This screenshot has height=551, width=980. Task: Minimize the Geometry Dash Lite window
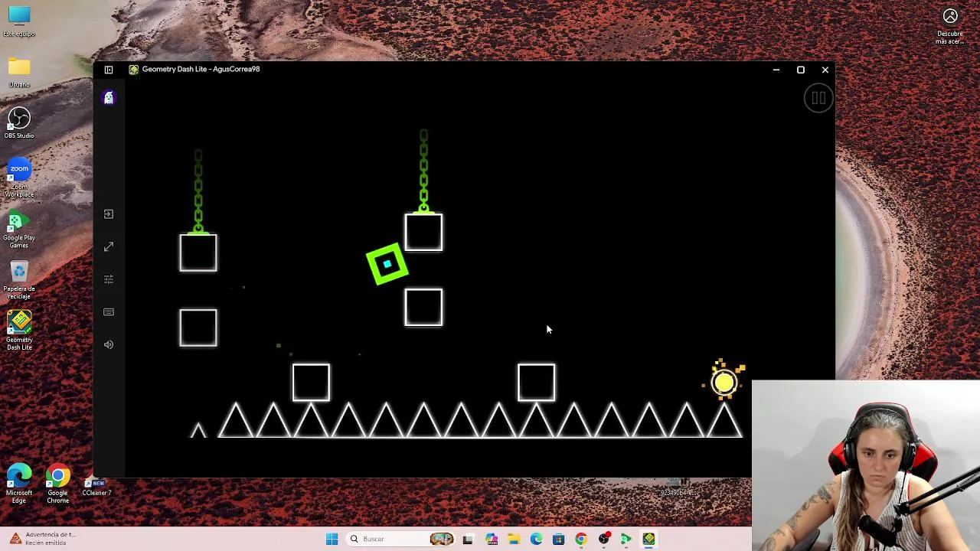[x=776, y=70]
